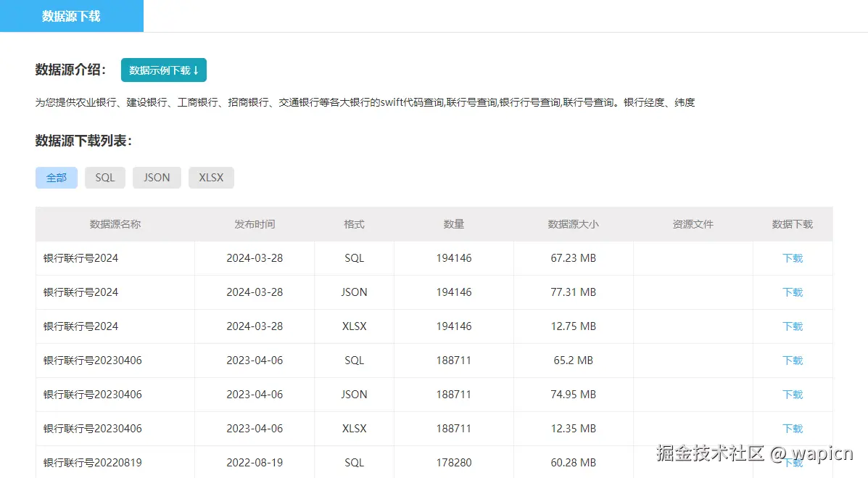This screenshot has height=478, width=868.
Task: Click the 数据示例下载 download button
Action: [x=163, y=70]
